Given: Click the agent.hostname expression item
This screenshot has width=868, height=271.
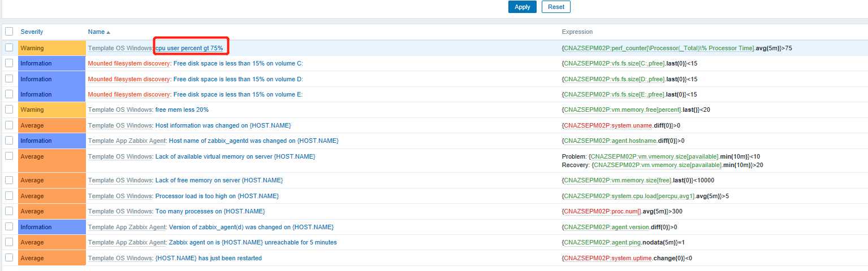Looking at the screenshot, I should click(x=610, y=140).
